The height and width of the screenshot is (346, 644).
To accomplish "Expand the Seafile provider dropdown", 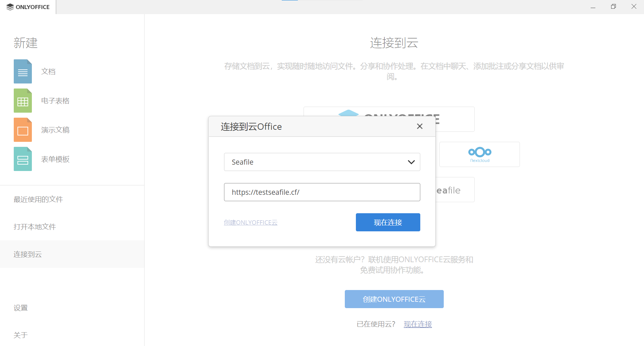I will click(322, 162).
